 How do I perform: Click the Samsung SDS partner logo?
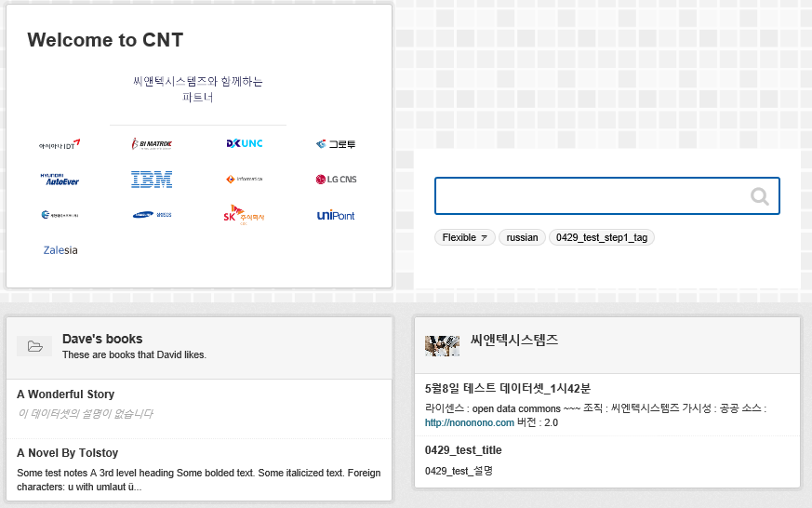152,214
